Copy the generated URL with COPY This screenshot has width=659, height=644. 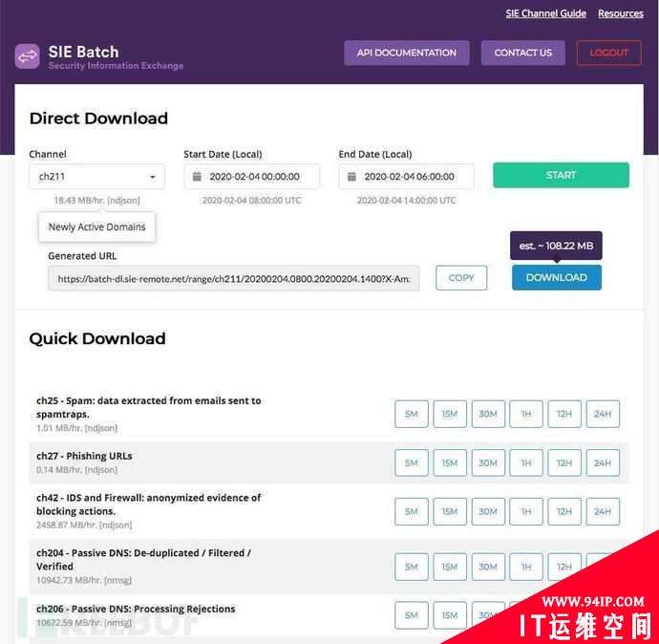click(x=461, y=278)
